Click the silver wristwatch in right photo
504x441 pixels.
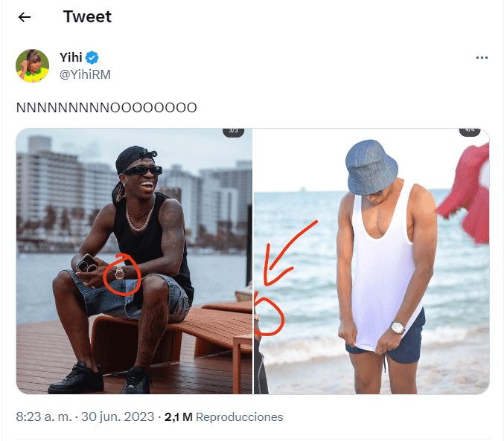click(x=398, y=327)
